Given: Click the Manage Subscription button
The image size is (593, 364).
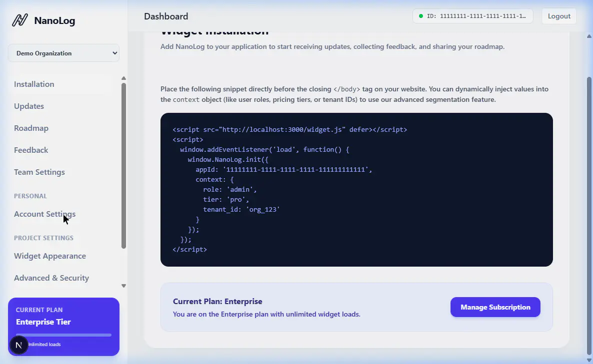Looking at the screenshot, I should [x=495, y=307].
